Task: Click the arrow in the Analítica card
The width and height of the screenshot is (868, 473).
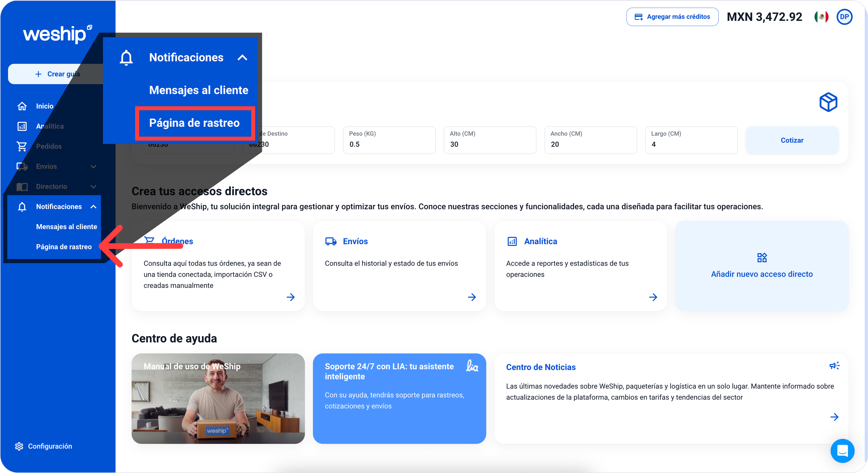Action: [653, 297]
